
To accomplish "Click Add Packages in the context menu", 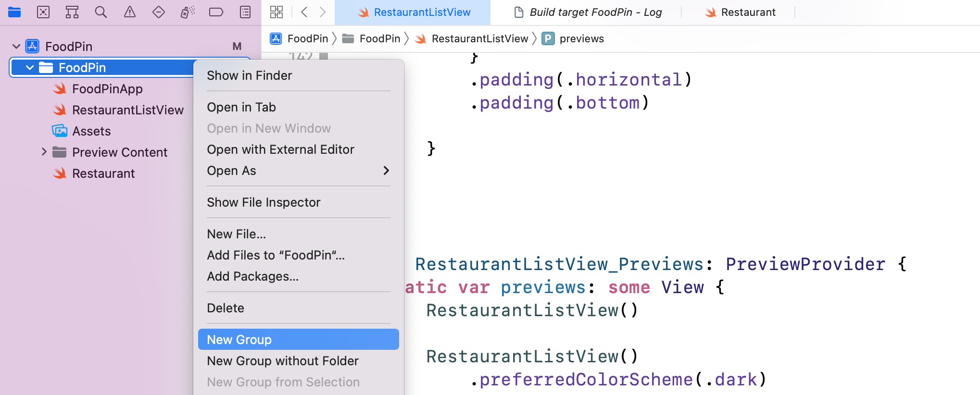I will (253, 276).
